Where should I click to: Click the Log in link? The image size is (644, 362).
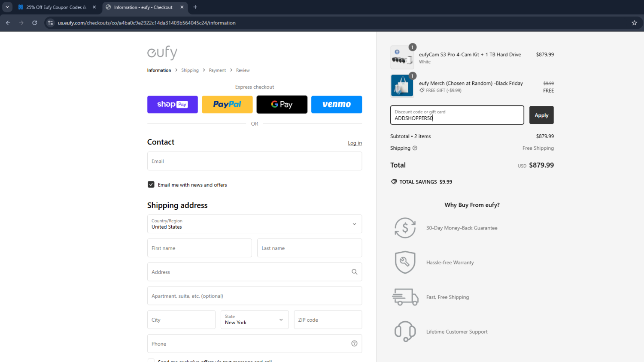click(355, 143)
